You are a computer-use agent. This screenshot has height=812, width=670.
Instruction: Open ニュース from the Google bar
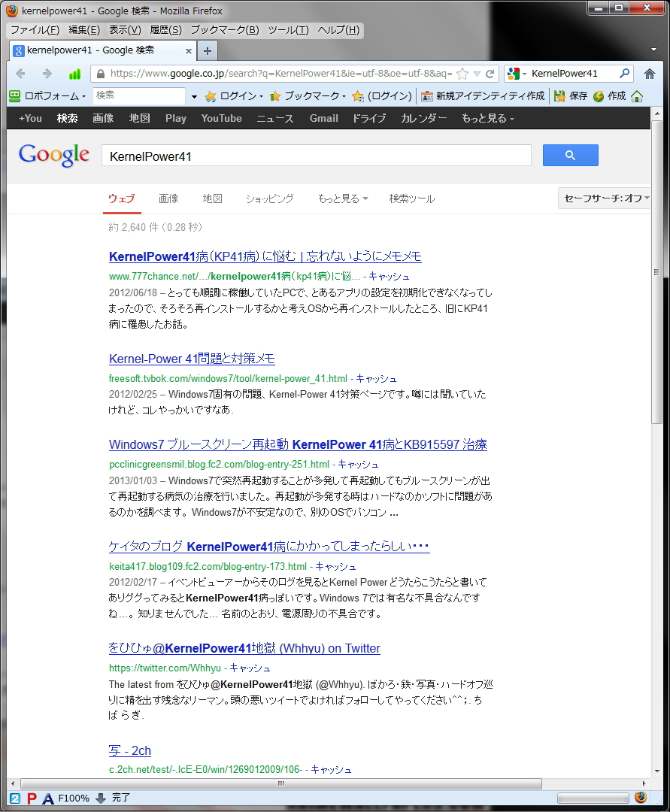coord(275,118)
